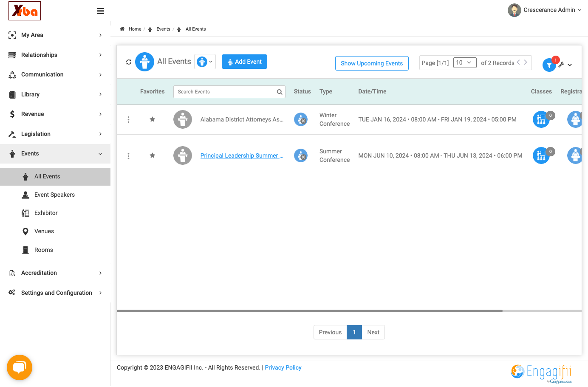588x387 pixels.
Task: Toggle the hamburger sidebar menu
Action: (101, 11)
